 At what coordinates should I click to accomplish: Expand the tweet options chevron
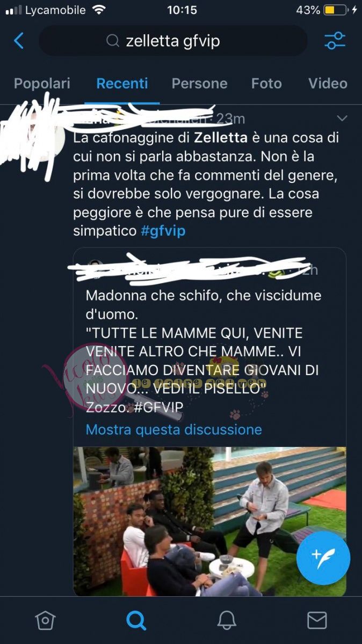(x=342, y=118)
